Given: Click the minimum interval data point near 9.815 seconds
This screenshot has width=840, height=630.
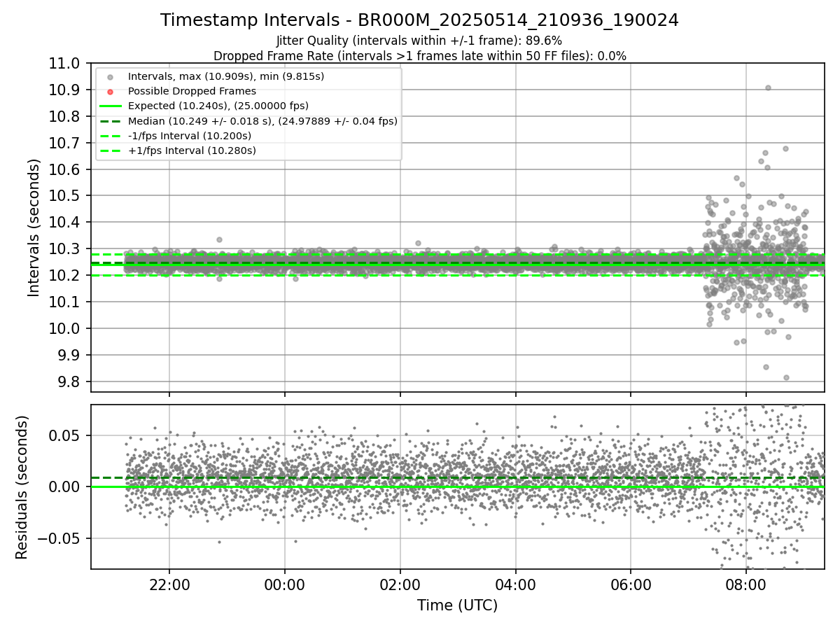Looking at the screenshot, I should coord(786,377).
